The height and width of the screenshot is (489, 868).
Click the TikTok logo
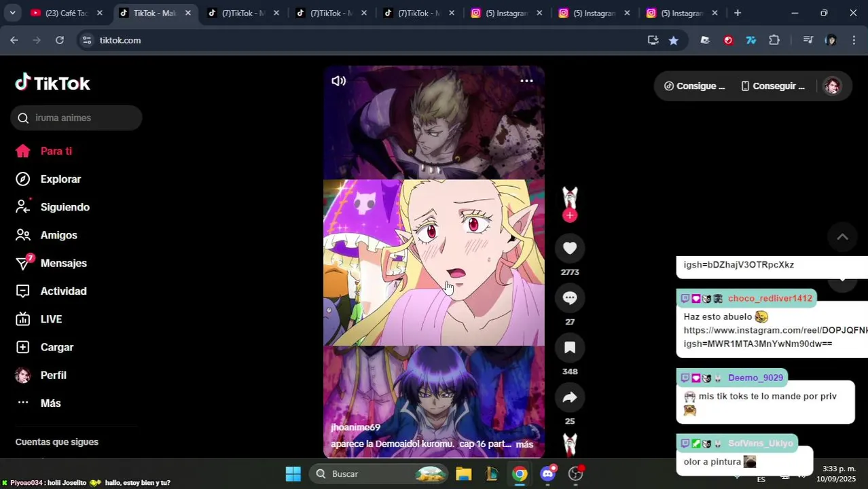[52, 83]
